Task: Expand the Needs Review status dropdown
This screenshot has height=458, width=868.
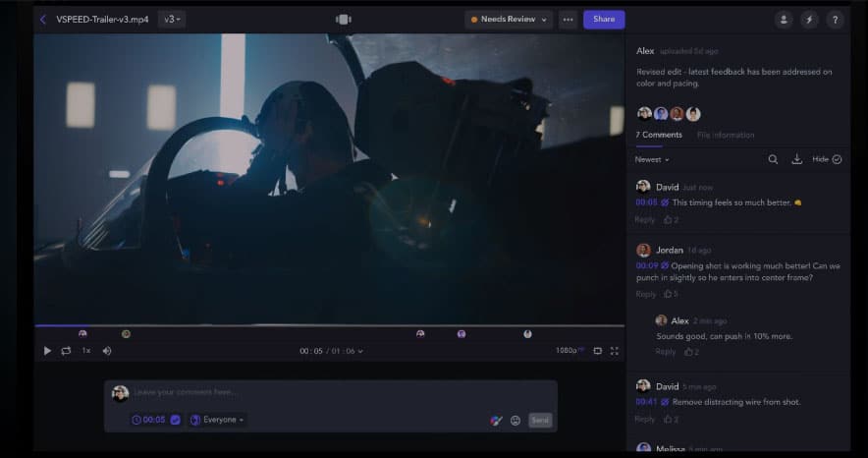Action: pos(510,19)
